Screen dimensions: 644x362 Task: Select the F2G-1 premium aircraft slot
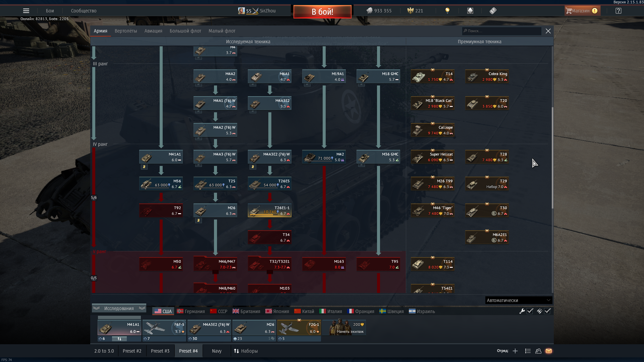coord(299,328)
